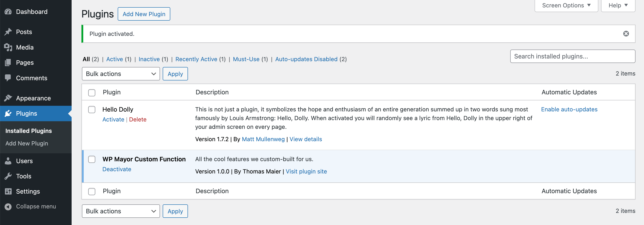This screenshot has width=644, height=225.
Task: Click View details for Hello Dolly
Action: tap(305, 139)
